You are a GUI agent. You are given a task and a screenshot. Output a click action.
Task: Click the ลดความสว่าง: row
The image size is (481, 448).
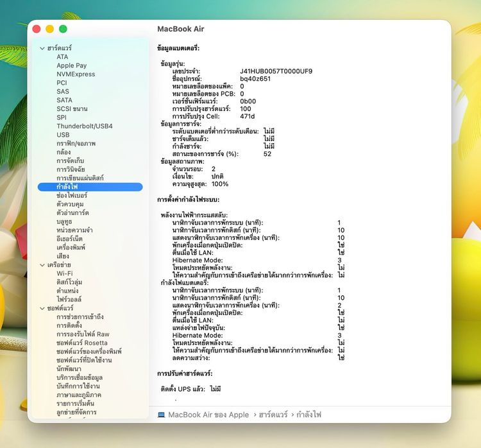[258, 358]
